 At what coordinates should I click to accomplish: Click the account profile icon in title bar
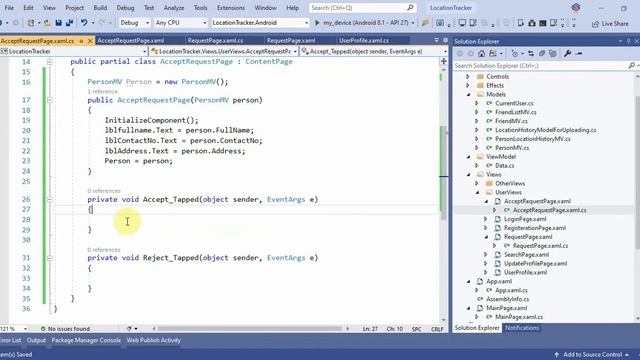pyautogui.click(x=576, y=7)
